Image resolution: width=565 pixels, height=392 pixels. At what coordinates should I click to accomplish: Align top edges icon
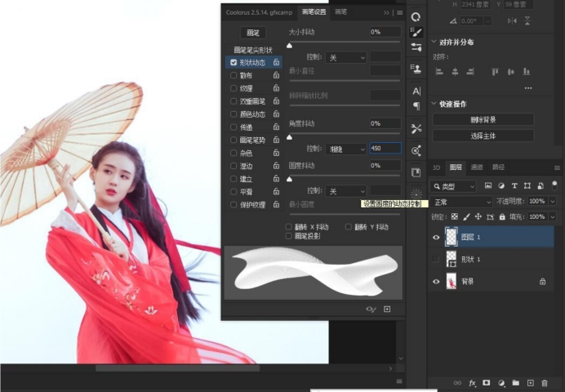coord(495,71)
